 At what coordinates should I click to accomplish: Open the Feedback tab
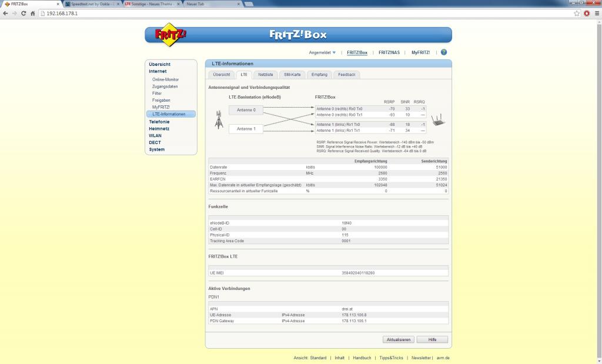(347, 75)
